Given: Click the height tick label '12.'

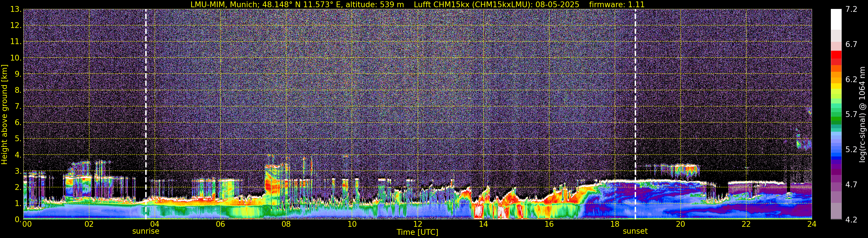Looking at the screenshot, I should click(16, 25).
